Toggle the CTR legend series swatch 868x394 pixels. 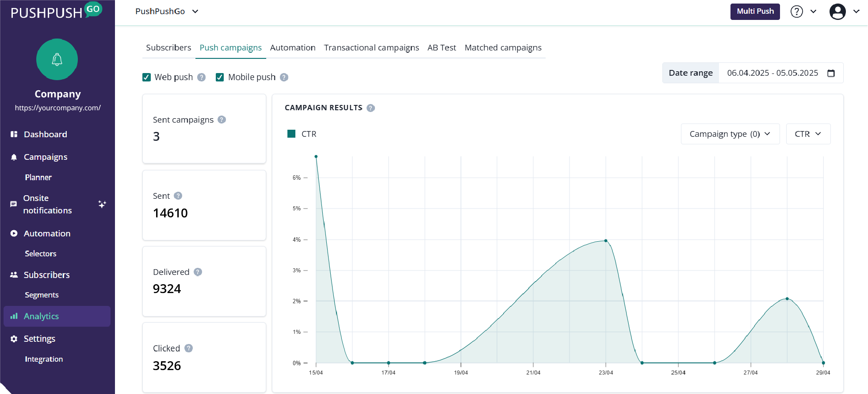tap(291, 134)
